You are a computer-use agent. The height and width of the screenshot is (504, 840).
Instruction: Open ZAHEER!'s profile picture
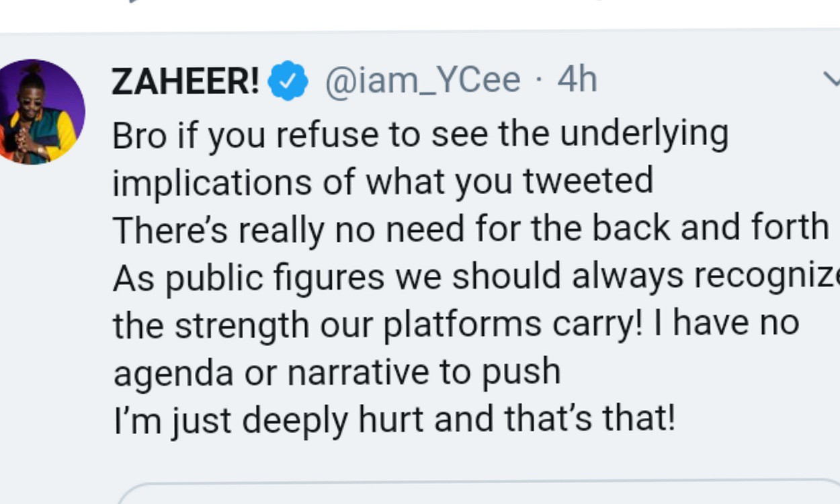click(x=42, y=112)
